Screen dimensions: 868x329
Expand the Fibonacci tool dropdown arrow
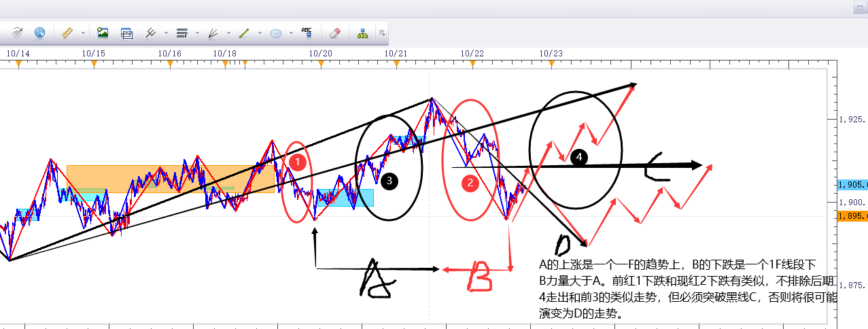(x=197, y=32)
